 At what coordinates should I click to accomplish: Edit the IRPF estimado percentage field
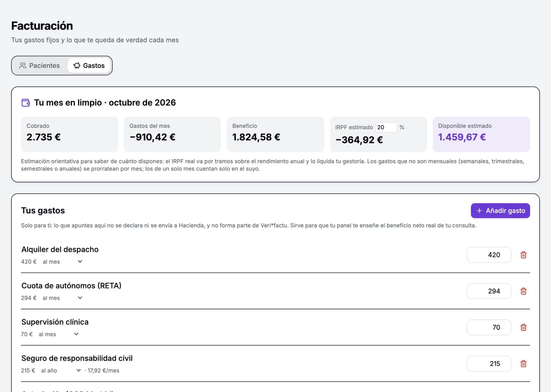point(386,127)
